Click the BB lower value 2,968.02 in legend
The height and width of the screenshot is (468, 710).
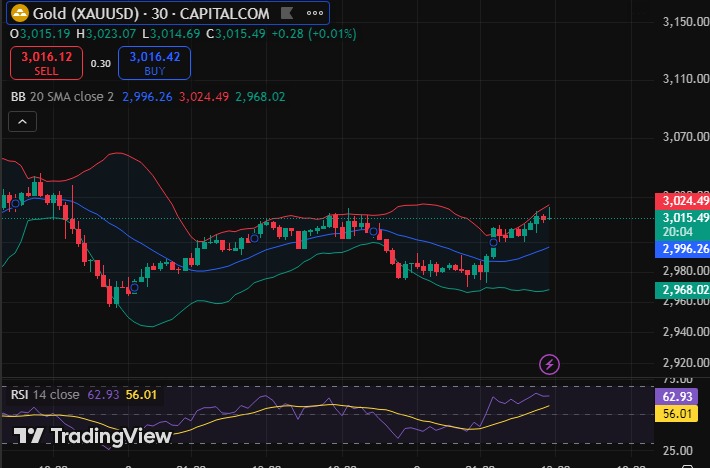[260, 97]
